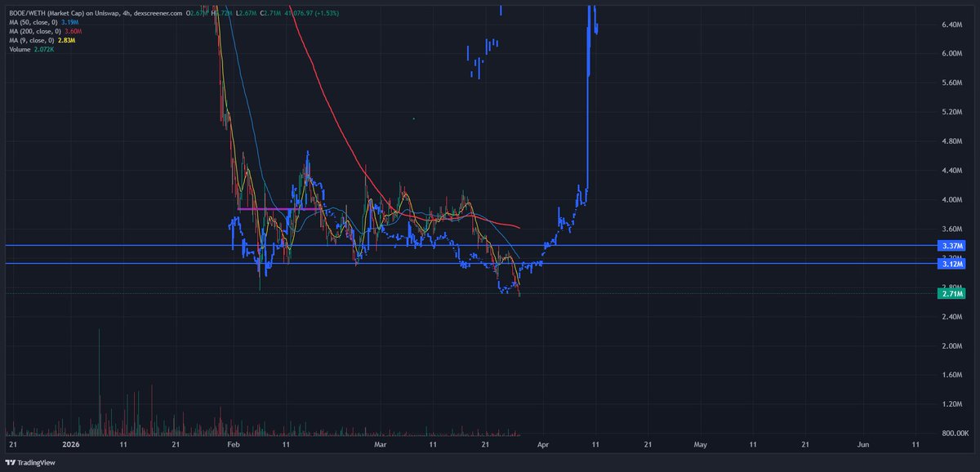Viewport: 980px width, 472px height.
Task: Toggle the Volume indicator in the legend
Action: coord(20,48)
